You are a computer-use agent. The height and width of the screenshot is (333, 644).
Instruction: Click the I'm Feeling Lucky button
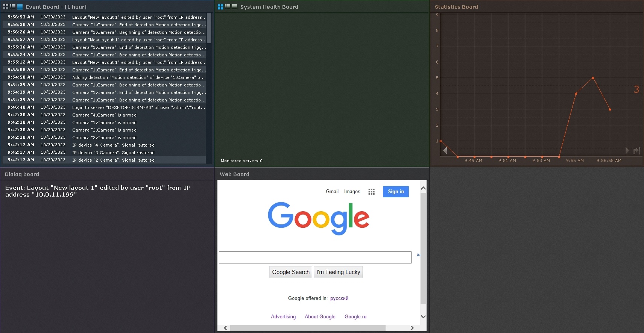coord(338,272)
